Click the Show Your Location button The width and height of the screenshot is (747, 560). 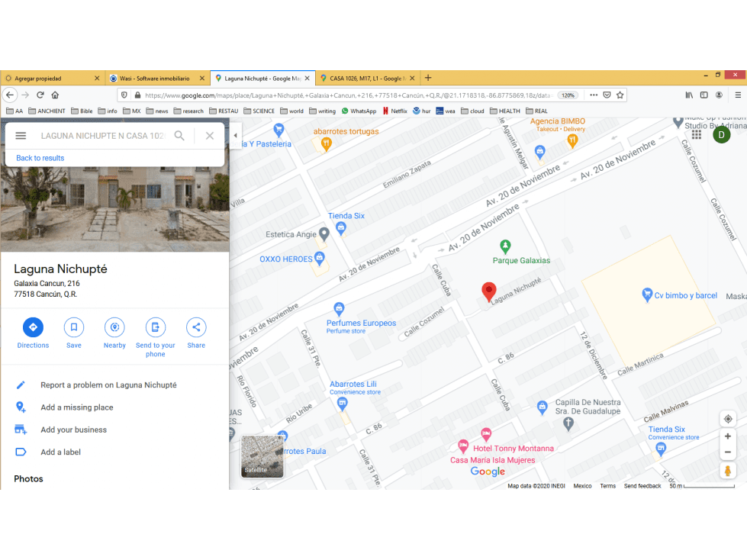click(x=728, y=419)
